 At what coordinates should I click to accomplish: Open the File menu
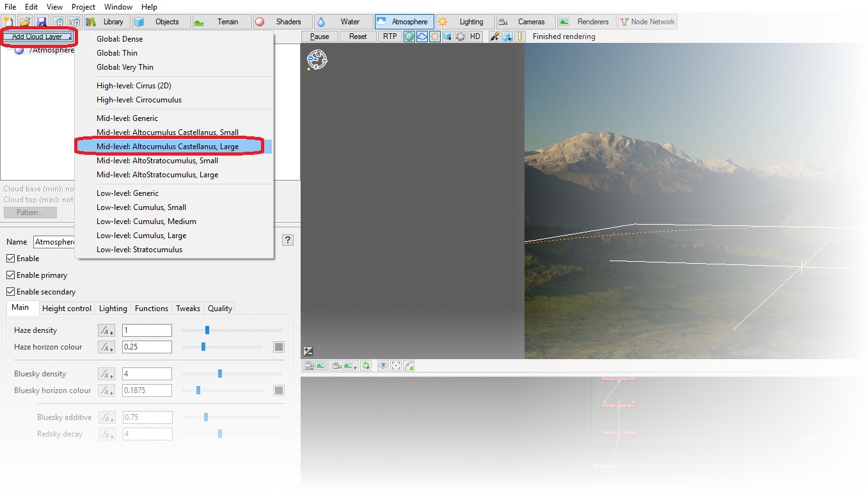coord(10,7)
